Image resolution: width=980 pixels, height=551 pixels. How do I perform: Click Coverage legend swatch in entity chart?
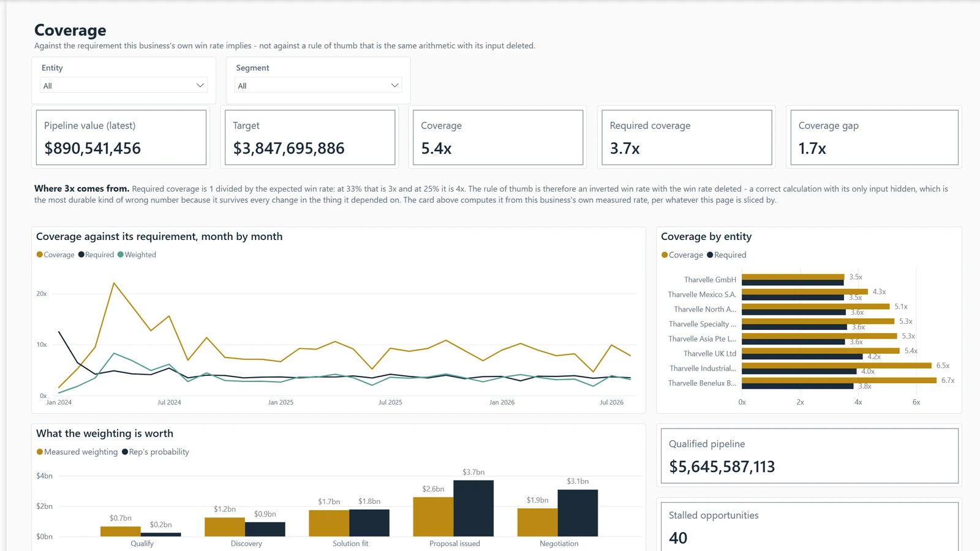coord(665,255)
